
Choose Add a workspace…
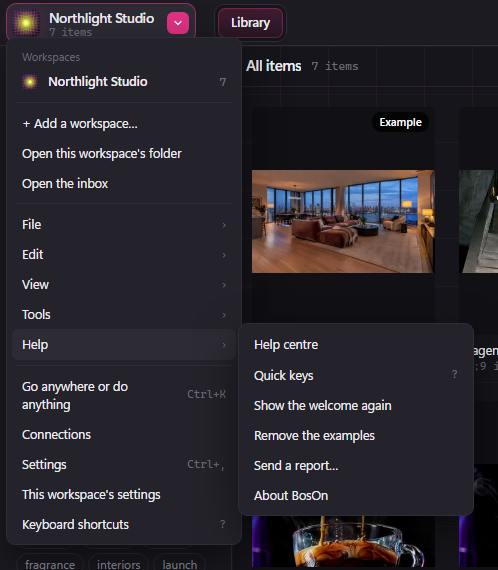click(x=124, y=124)
